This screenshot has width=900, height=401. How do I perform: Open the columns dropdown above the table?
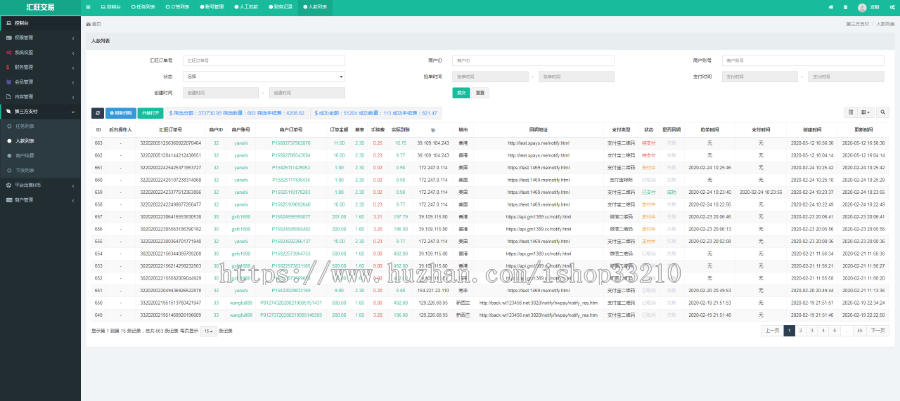pyautogui.click(x=866, y=113)
